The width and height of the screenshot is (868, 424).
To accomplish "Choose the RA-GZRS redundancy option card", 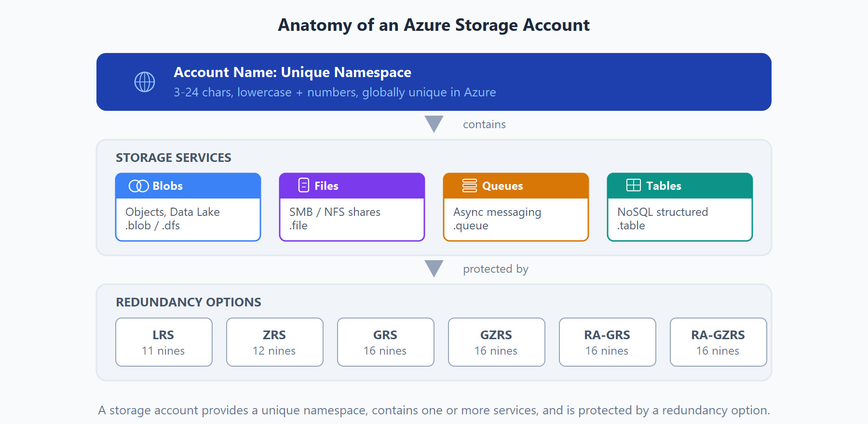I will tap(719, 342).
